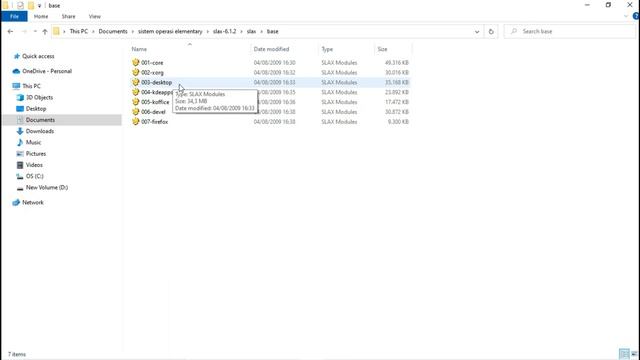Click size 9.300 KB of 007-firefox
Viewport: 640px width, 360px height.
398,122
